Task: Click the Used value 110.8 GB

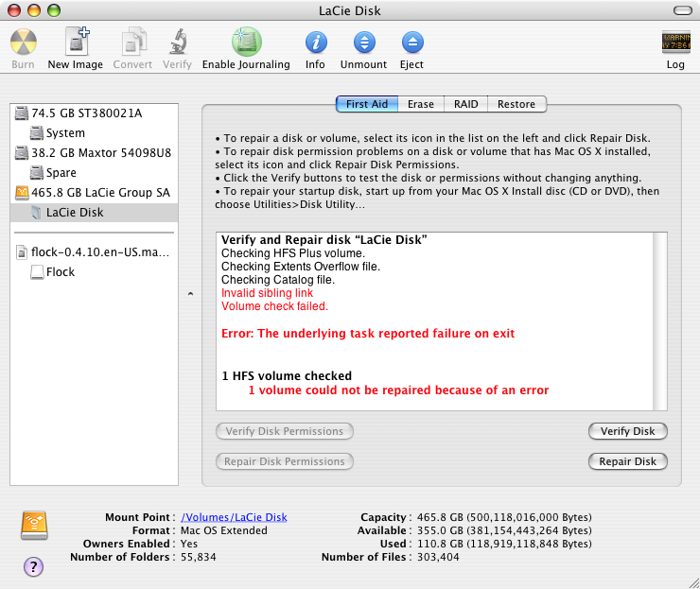Action: coord(504,544)
